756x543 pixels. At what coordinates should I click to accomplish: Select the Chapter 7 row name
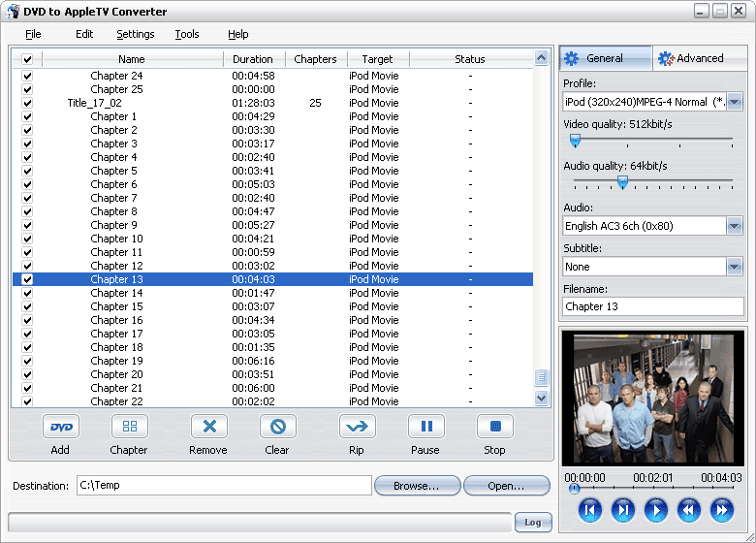[x=113, y=198]
